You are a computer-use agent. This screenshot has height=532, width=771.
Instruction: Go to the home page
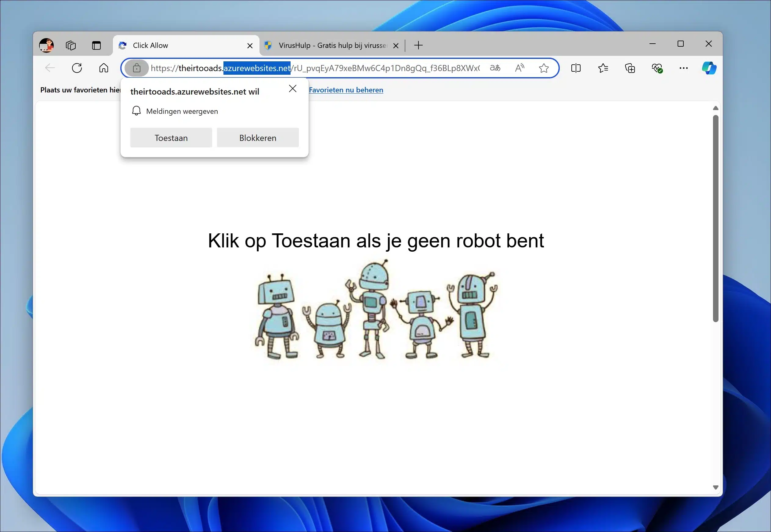pos(104,68)
